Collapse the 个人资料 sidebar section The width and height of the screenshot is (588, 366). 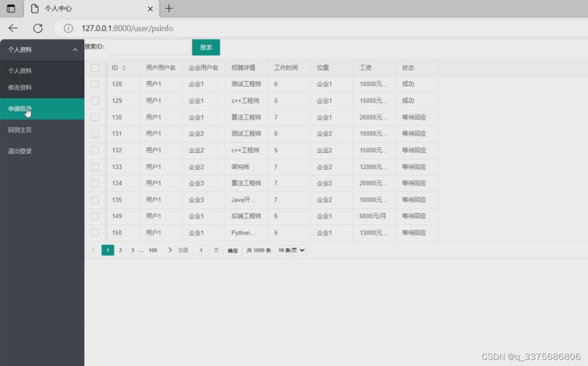pyautogui.click(x=75, y=49)
